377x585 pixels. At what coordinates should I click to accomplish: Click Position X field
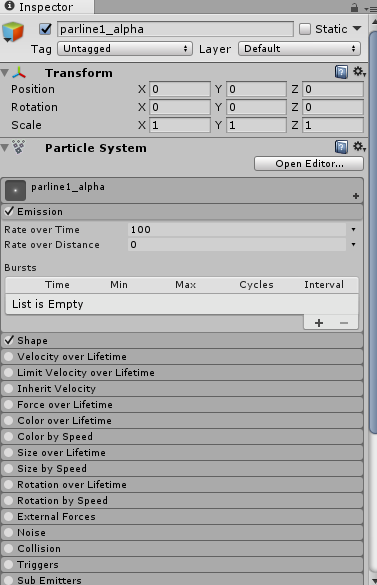tap(180, 89)
